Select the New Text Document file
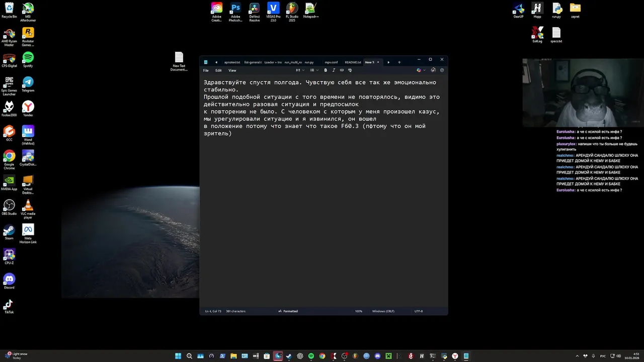The image size is (644, 362). 179,61
